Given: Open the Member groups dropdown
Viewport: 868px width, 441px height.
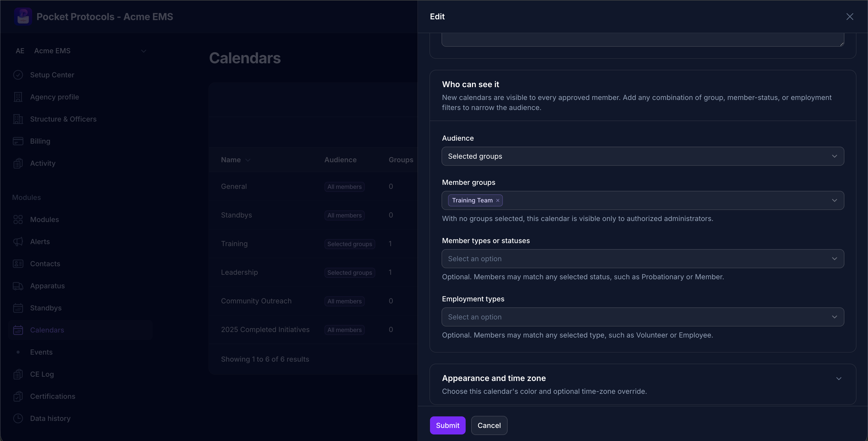Looking at the screenshot, I should pyautogui.click(x=642, y=200).
